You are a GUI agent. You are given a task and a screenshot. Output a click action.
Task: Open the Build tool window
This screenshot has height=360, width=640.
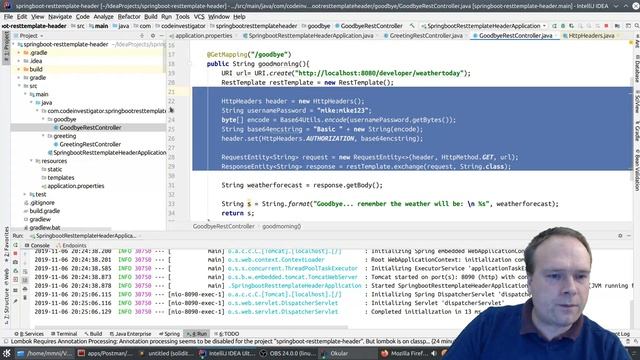(x=93, y=334)
